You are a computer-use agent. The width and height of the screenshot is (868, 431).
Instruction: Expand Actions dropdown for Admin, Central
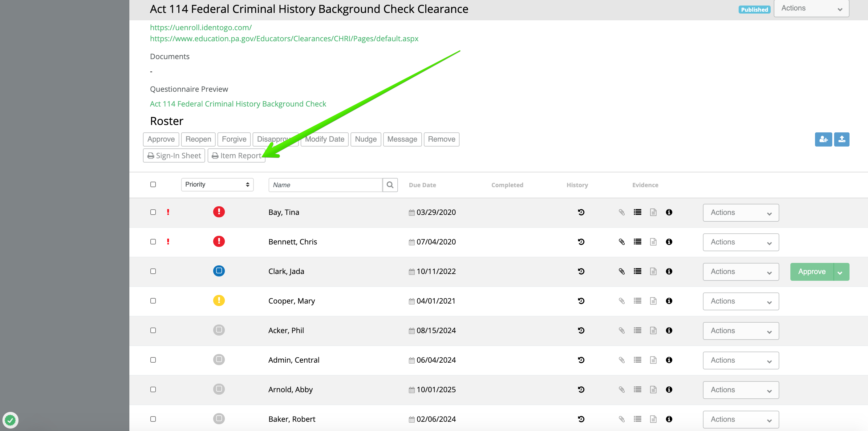[x=740, y=360]
